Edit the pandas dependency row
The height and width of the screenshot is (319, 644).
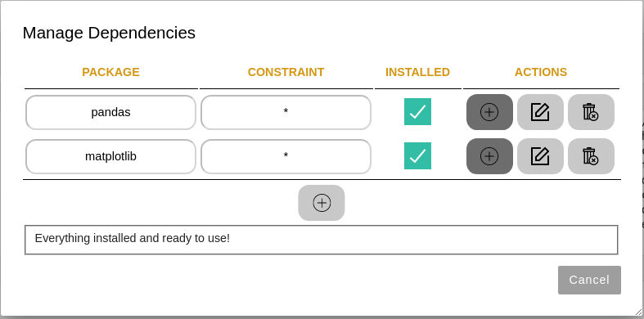[540, 112]
